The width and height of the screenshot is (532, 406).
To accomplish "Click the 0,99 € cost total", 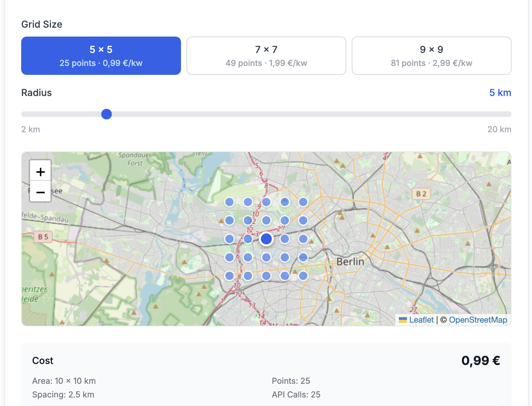I will (x=481, y=361).
